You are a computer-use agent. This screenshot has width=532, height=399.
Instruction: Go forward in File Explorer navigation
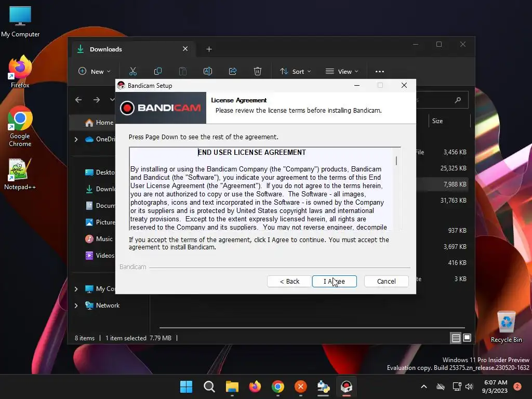click(x=97, y=100)
